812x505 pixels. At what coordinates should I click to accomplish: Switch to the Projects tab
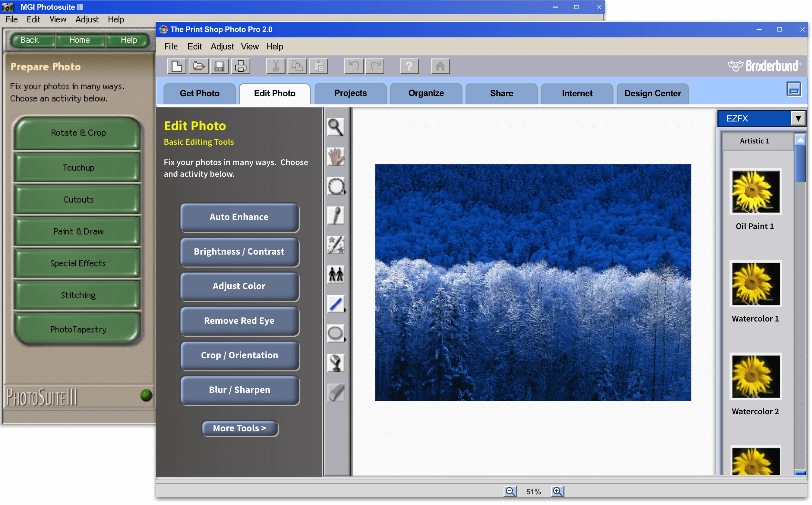[350, 93]
